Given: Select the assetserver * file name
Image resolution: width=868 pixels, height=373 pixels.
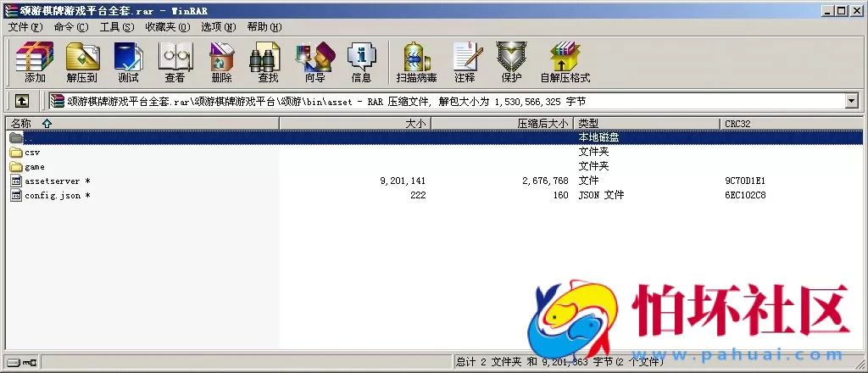Looking at the screenshot, I should point(58,181).
